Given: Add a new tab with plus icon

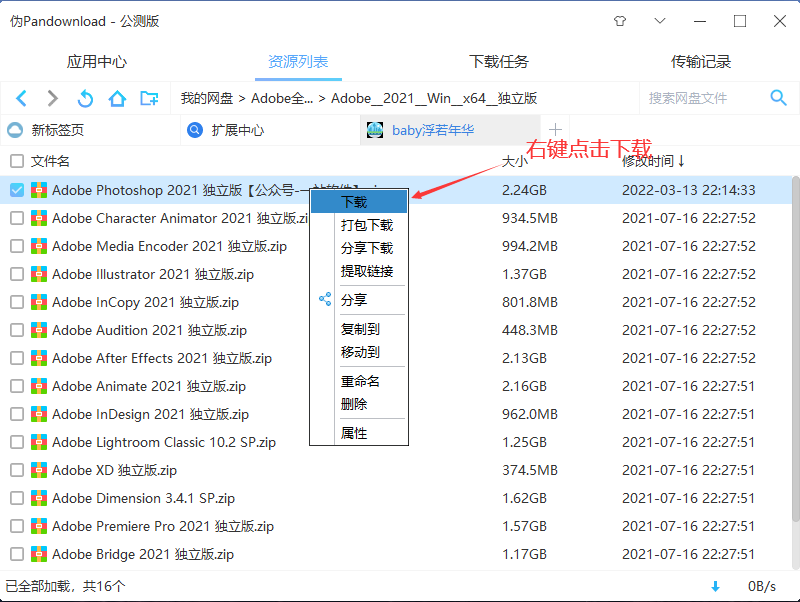Looking at the screenshot, I should pos(555,130).
